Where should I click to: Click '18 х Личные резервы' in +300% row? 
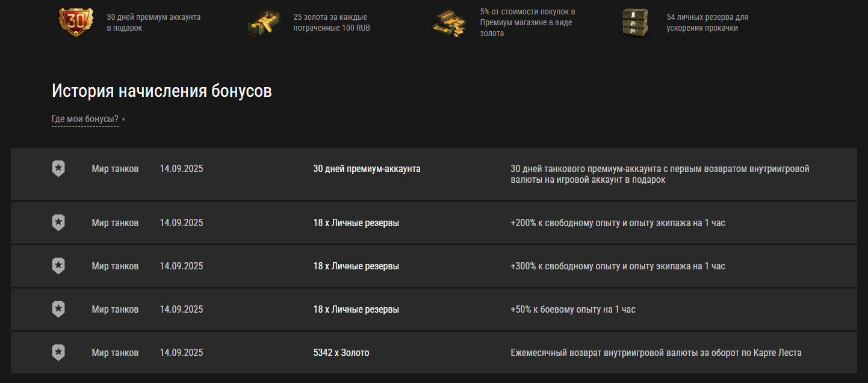(356, 266)
